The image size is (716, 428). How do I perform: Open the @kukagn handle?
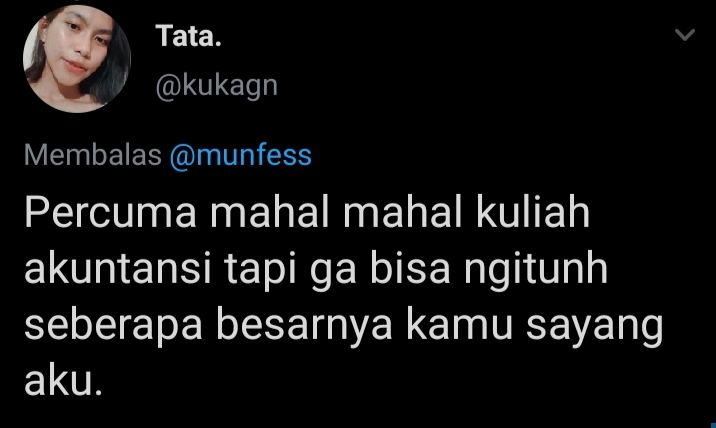point(216,86)
